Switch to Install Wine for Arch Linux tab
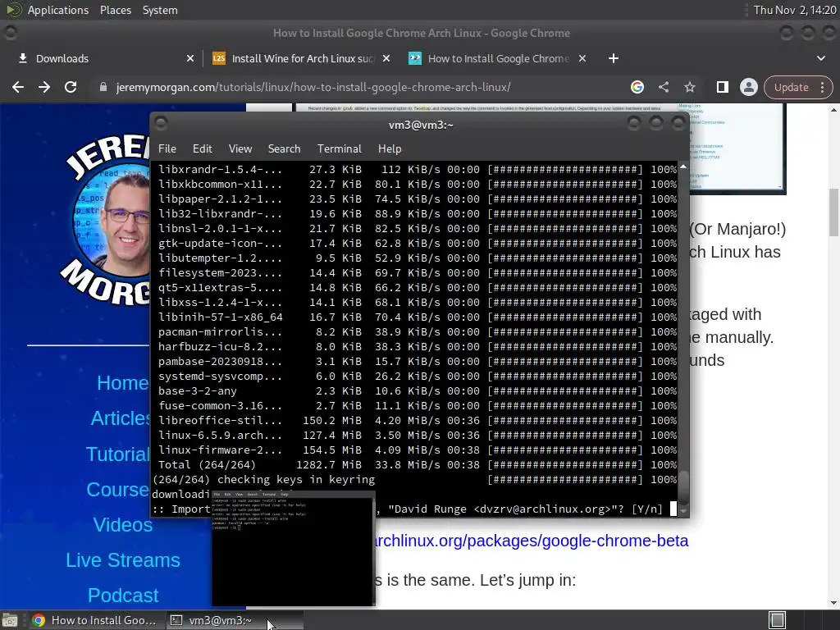The image size is (840, 630). pyautogui.click(x=300, y=58)
